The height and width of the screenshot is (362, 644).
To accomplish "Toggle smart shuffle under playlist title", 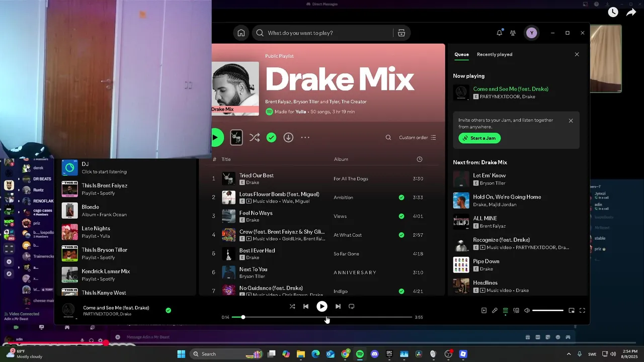I will click(x=255, y=137).
